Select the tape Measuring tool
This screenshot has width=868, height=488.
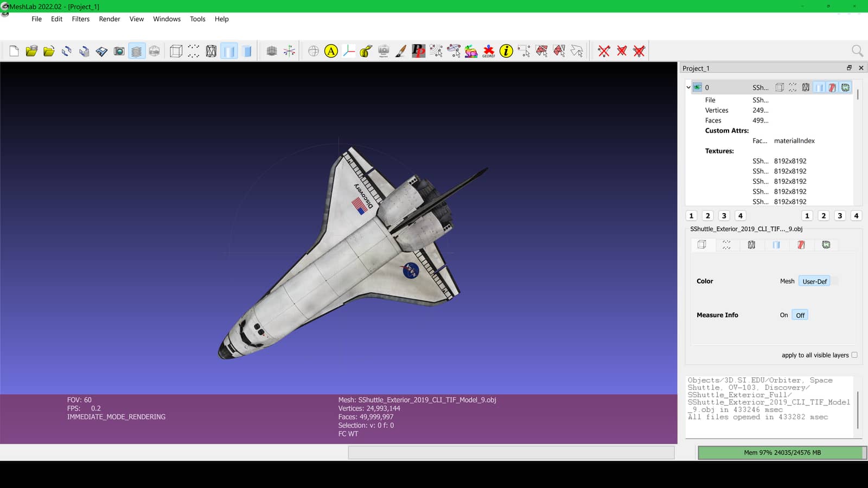coord(366,51)
